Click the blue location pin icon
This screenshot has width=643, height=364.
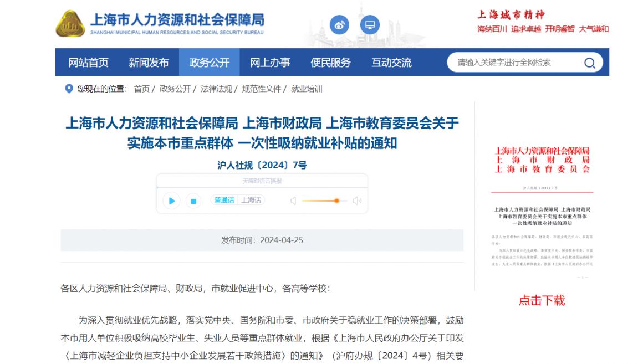click(x=68, y=88)
